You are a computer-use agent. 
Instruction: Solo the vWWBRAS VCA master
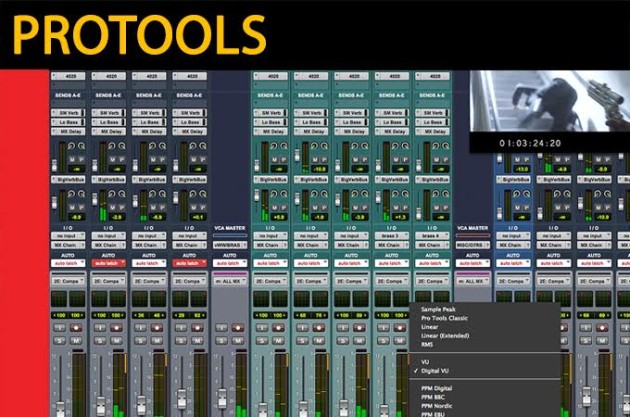222,341
